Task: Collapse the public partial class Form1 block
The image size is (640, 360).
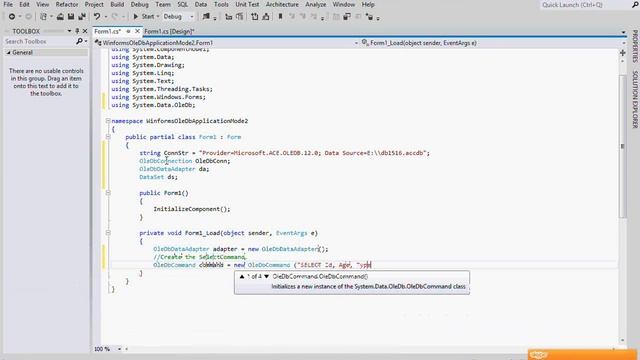Action: coord(108,137)
